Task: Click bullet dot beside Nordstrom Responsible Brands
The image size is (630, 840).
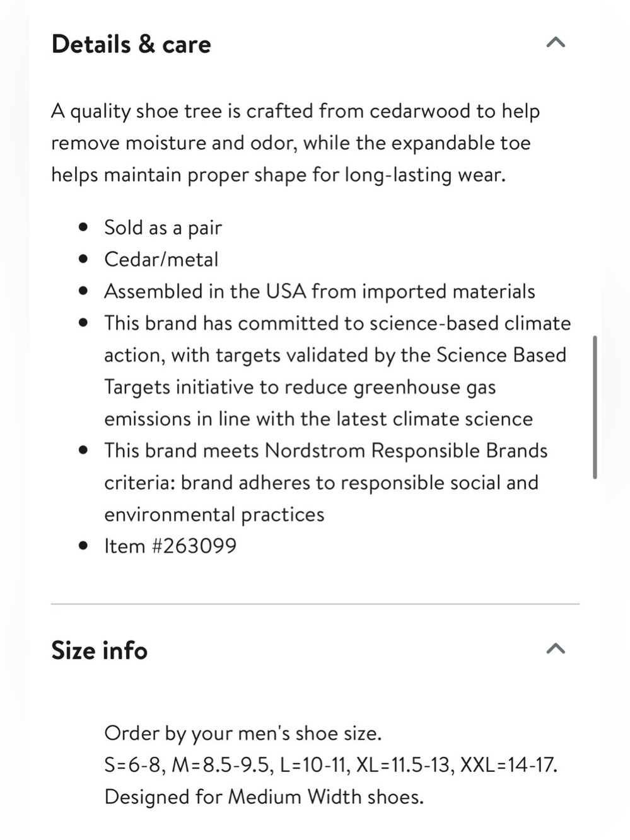Action: coord(83,451)
